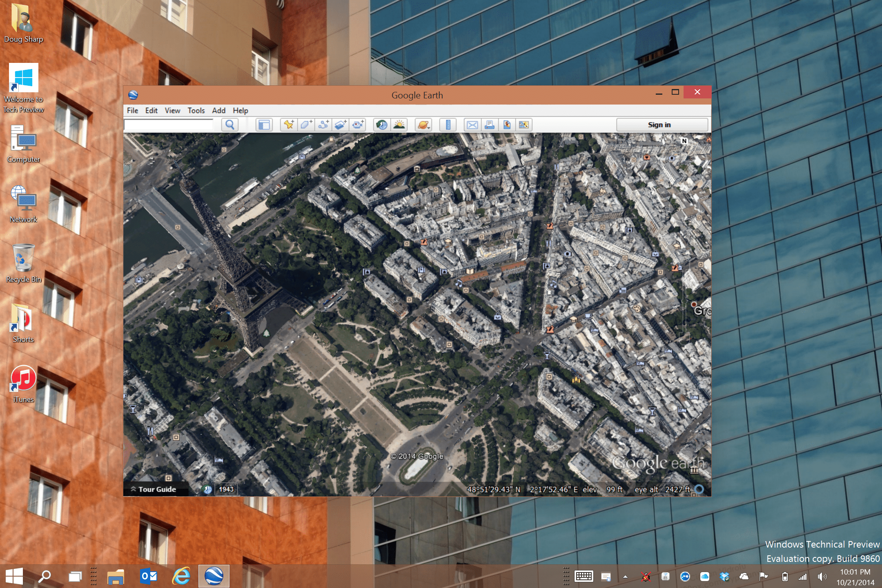Start the Record a Tour camera tool
This screenshot has height=588, width=882.
(x=358, y=125)
